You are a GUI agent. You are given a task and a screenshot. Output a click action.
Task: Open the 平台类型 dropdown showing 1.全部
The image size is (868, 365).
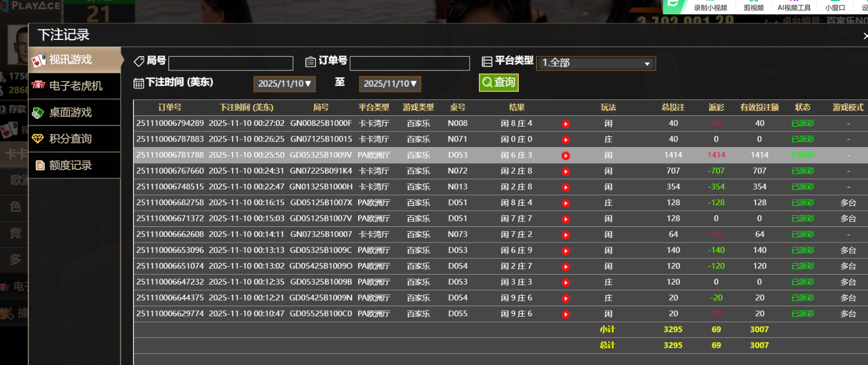[x=595, y=63]
